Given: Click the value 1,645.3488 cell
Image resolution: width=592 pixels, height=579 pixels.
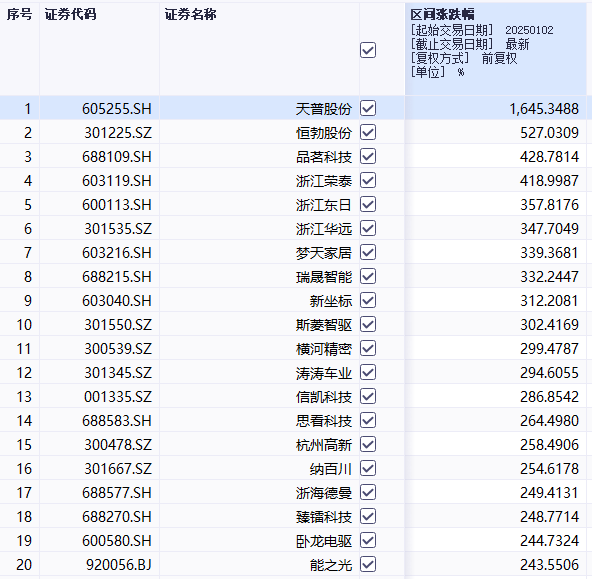Looking at the screenshot, I should [x=495, y=108].
